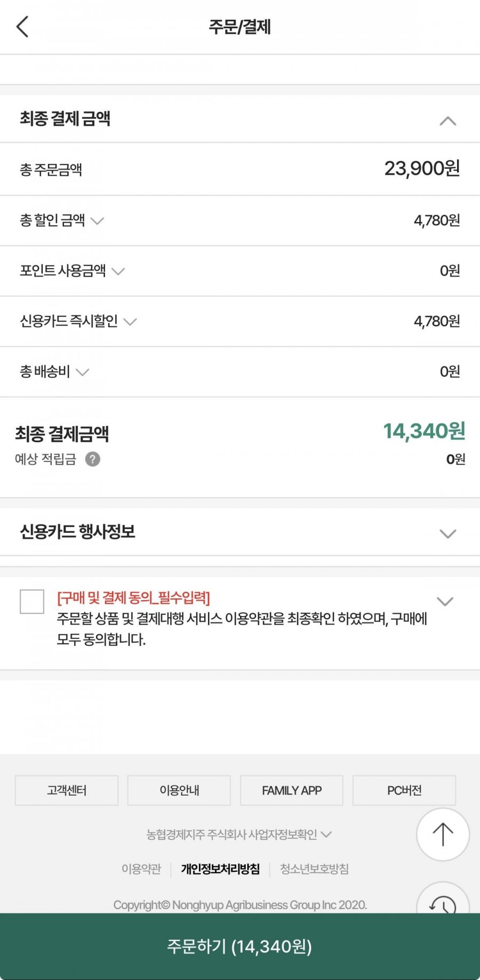This screenshot has width=480, height=980.
Task: Expand the 신용카드 행사정보 section
Action: coord(447,533)
